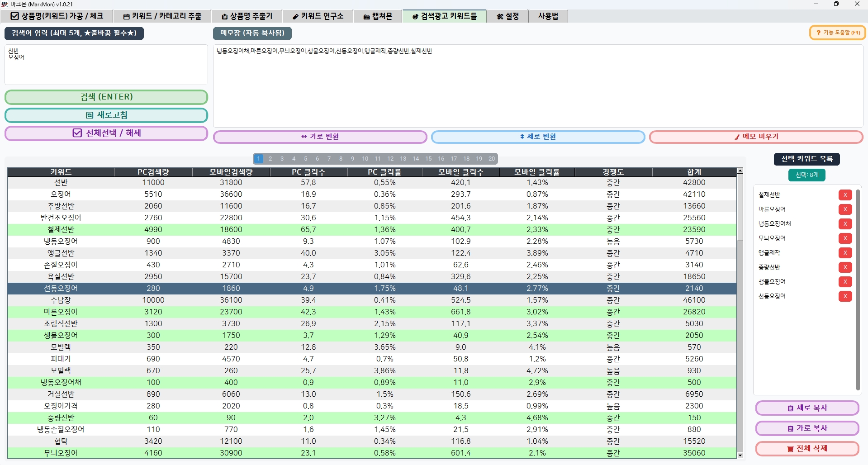Sort table by 경쟁도 column header
This screenshot has height=465, width=868.
613,172
